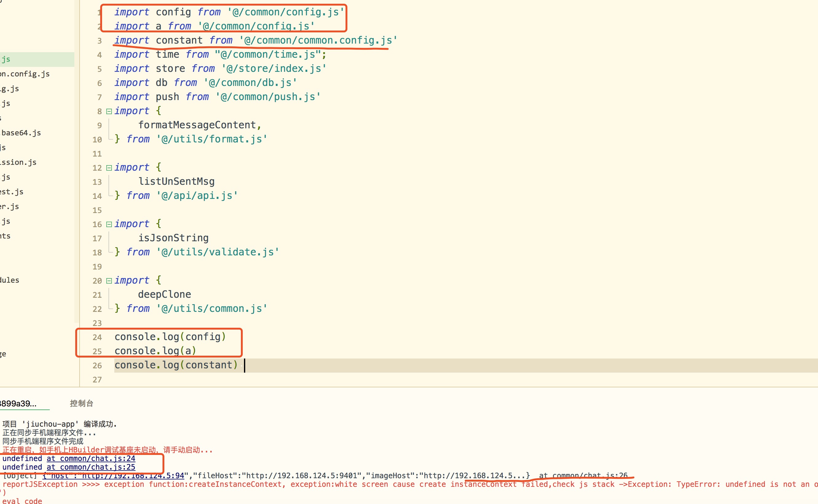Select the highlighted js file in sidebar
Screen dimensions: 818x504
[6, 59]
